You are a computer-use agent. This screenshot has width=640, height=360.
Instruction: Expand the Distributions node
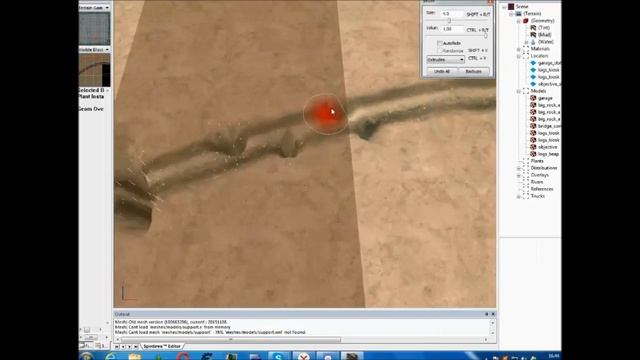[x=518, y=168]
